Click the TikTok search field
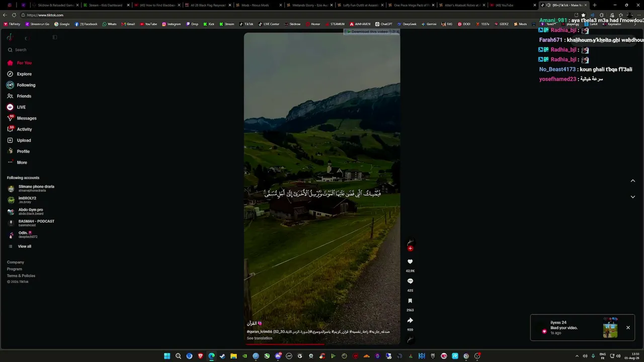Screen dimensions: 644x362 tap(33, 50)
